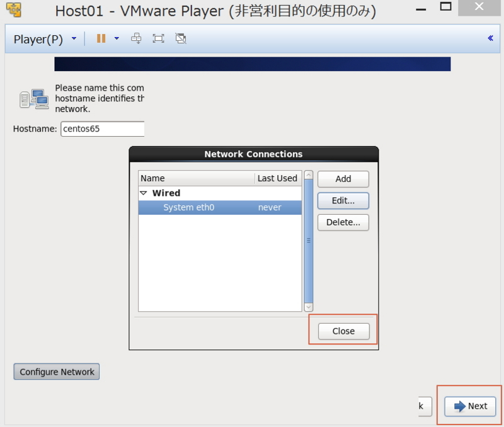The height and width of the screenshot is (427, 504).
Task: Toggle Unity mode icon
Action: (x=181, y=38)
